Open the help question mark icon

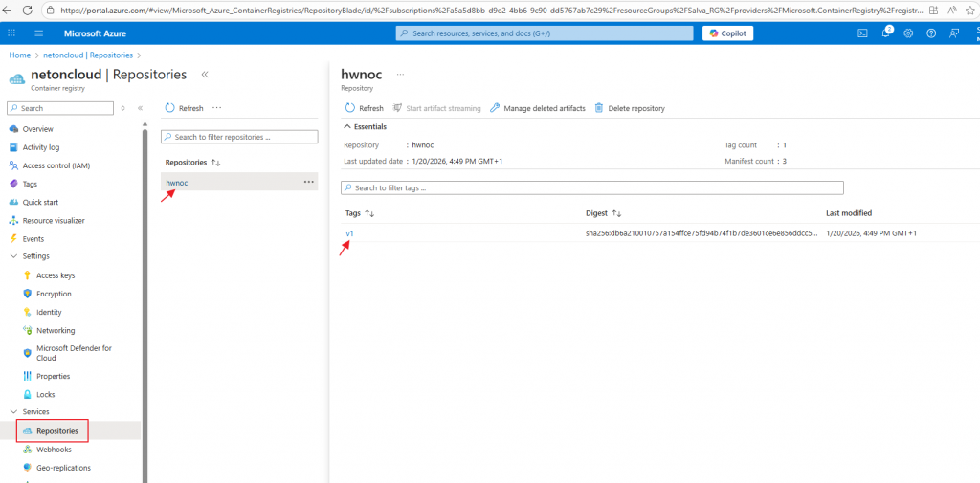931,33
